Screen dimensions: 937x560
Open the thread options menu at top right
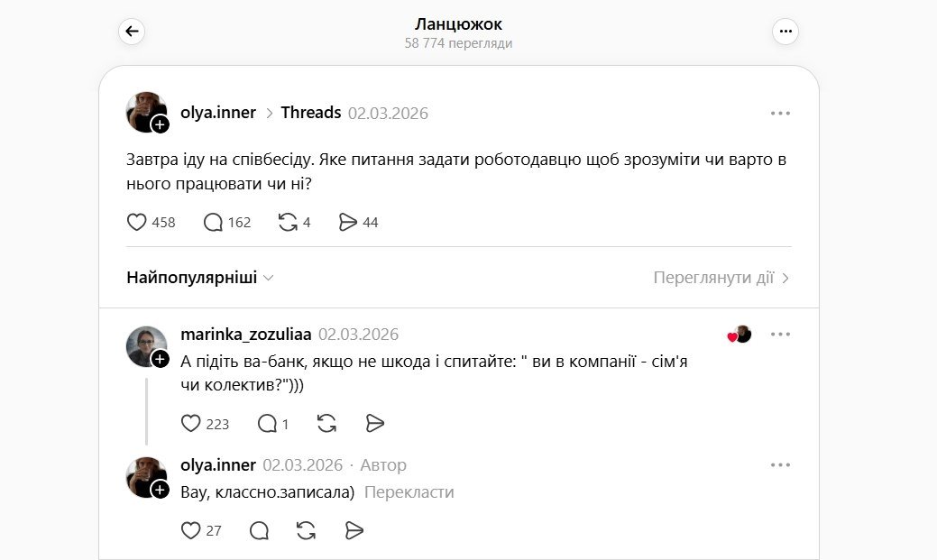tap(785, 32)
